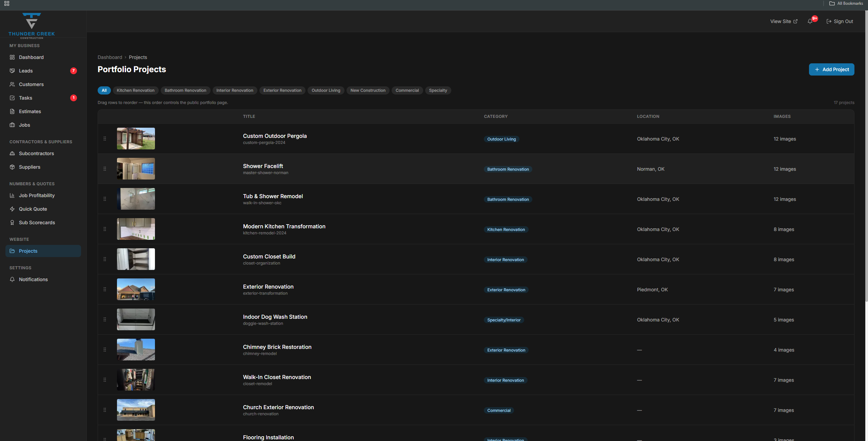
Task: Filter projects by Bathroom Renovation
Action: coord(185,90)
